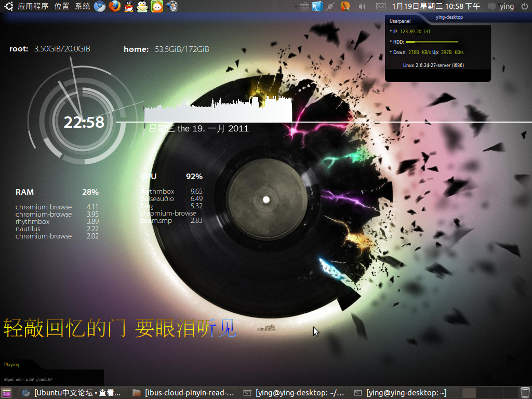Viewport: 532px width, 399px height.
Task: Launch Firefox from the top panel
Action: (x=115, y=6)
